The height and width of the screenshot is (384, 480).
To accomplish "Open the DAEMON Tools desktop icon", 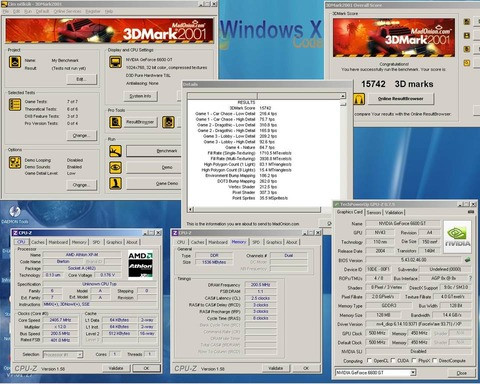I will 14,215.
